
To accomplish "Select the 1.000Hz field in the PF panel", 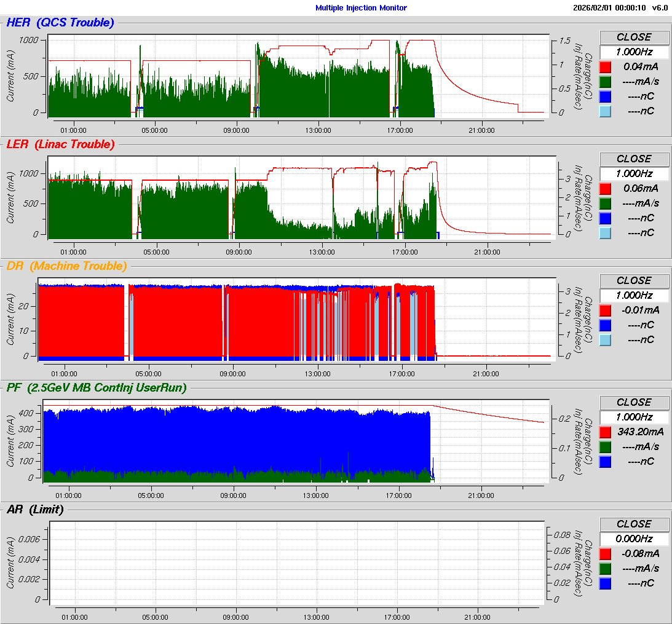I will (633, 417).
